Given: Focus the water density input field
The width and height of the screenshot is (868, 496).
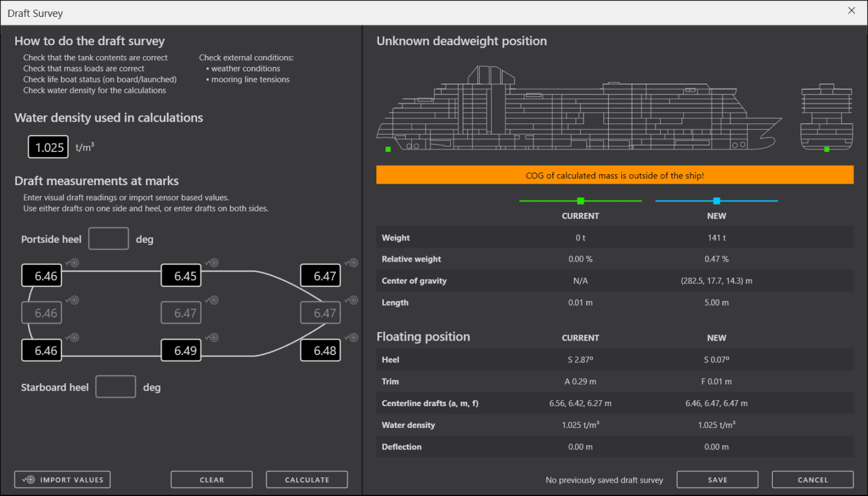Looking at the screenshot, I should tap(48, 147).
